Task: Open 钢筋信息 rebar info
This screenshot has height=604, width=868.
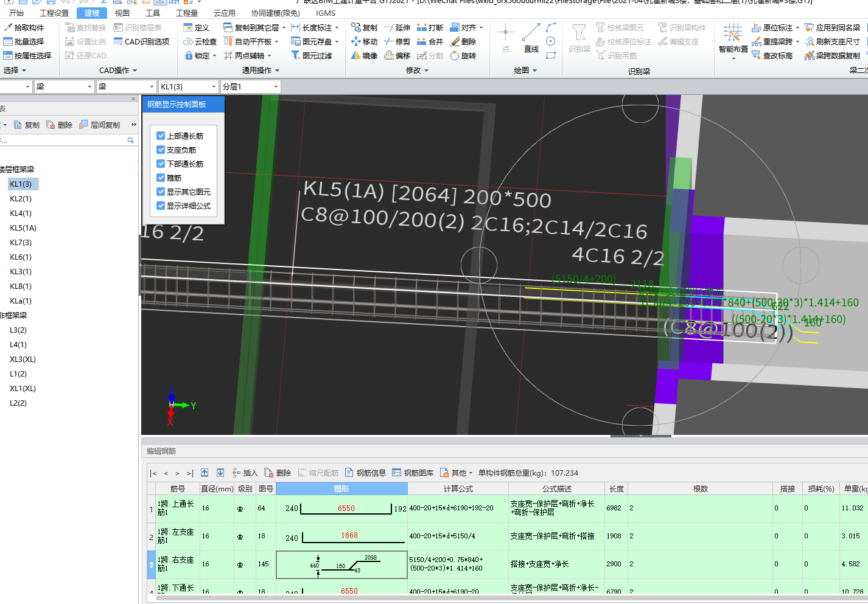Action: tap(365, 473)
